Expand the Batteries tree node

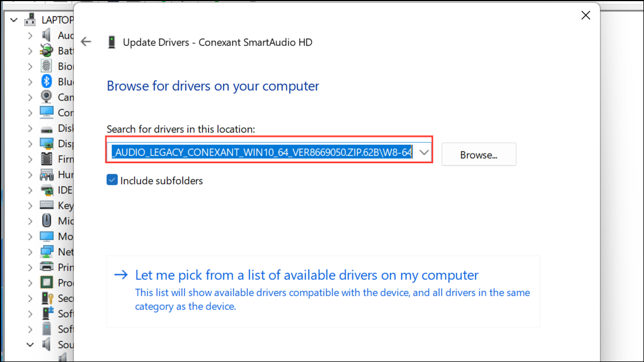tap(30, 52)
